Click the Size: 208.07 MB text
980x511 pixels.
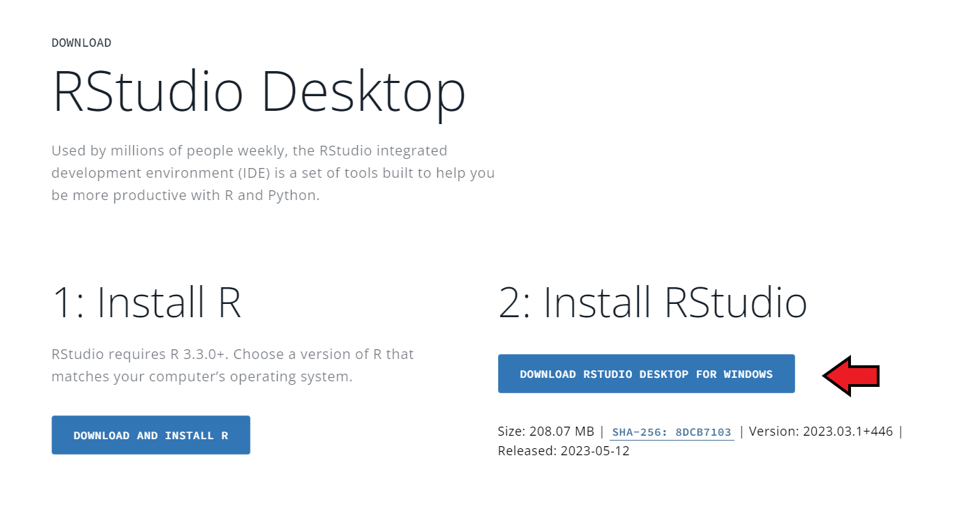[x=545, y=432]
